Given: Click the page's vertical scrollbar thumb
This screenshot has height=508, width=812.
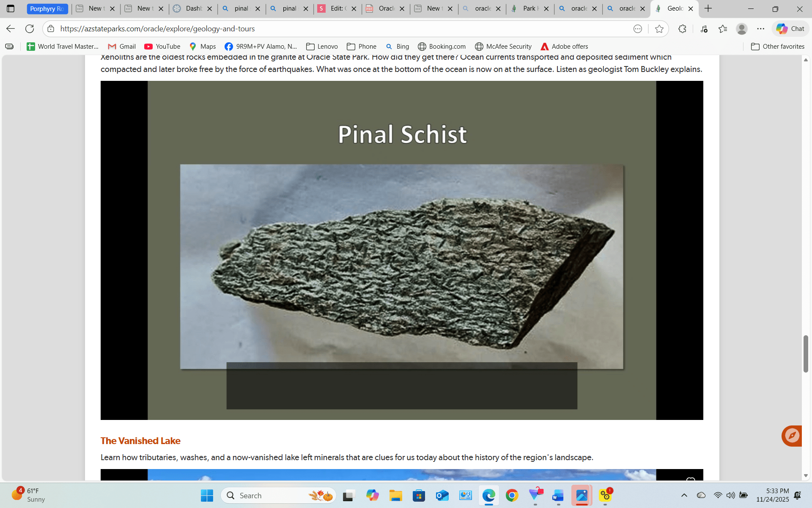Looking at the screenshot, I should pyautogui.click(x=806, y=353).
